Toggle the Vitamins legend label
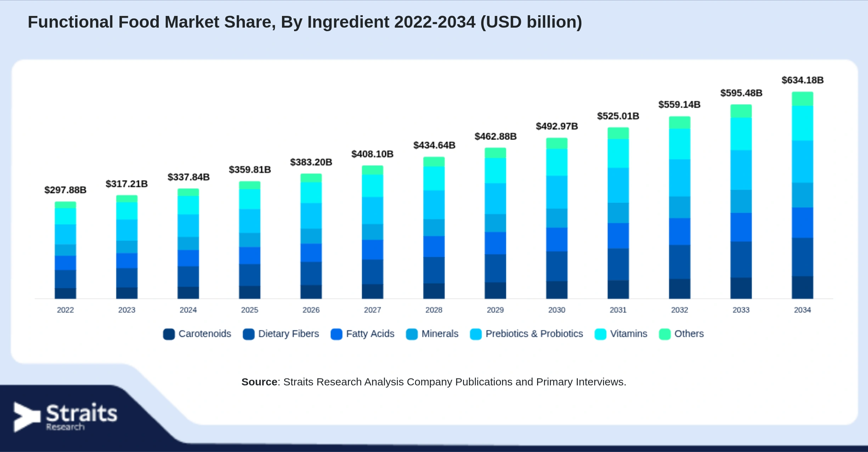The height and width of the screenshot is (452, 868). click(629, 334)
